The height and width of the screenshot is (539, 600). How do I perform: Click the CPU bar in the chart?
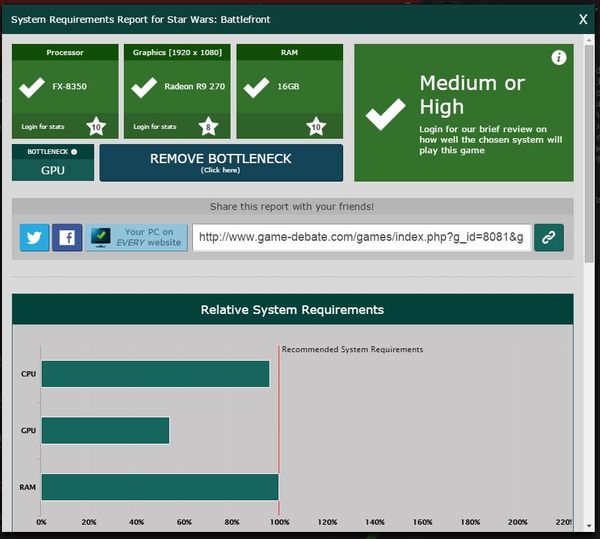(x=155, y=374)
